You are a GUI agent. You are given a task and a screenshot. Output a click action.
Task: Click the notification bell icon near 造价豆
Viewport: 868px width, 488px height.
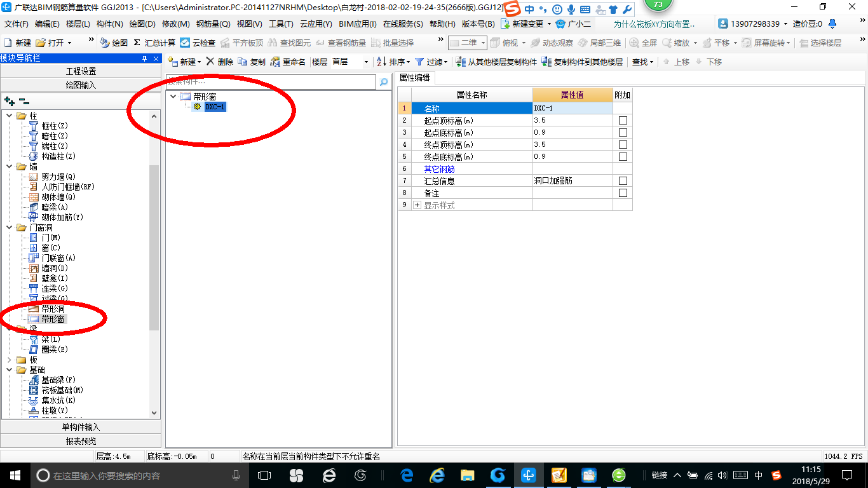(832, 24)
